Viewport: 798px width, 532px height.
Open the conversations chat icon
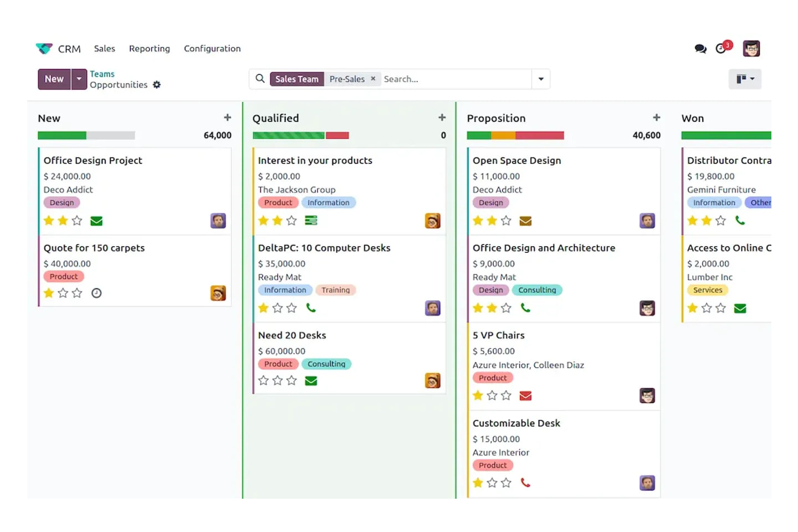700,49
